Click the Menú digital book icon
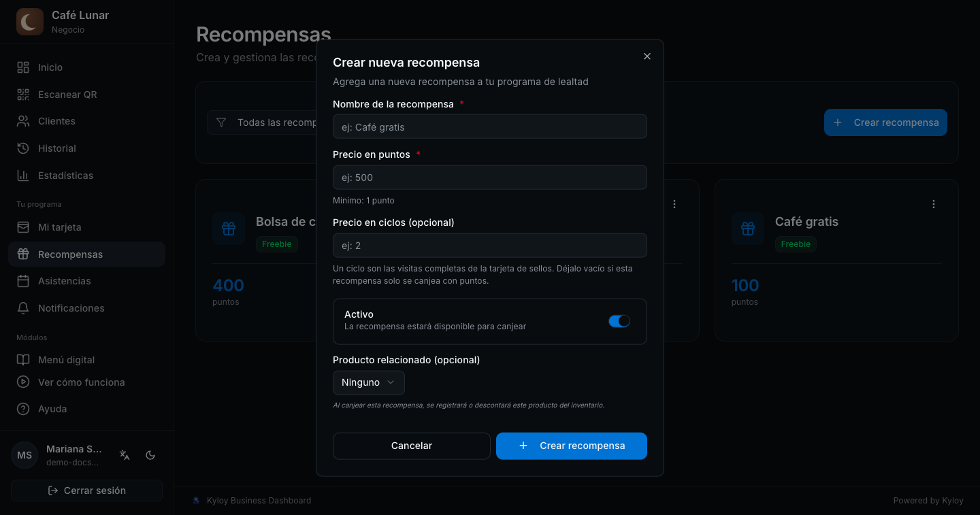This screenshot has width=980, height=515. coord(23,360)
